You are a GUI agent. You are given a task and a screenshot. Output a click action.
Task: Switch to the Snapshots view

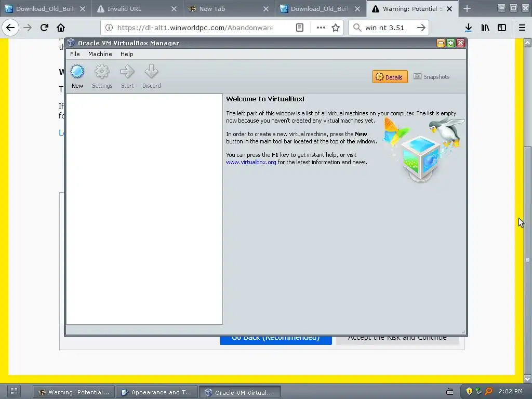click(x=432, y=77)
